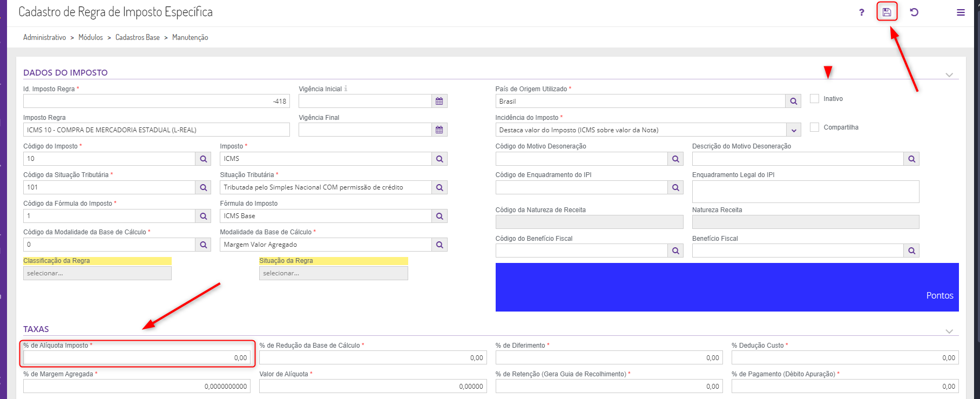Open the hamburger menu icon

pos(961,12)
